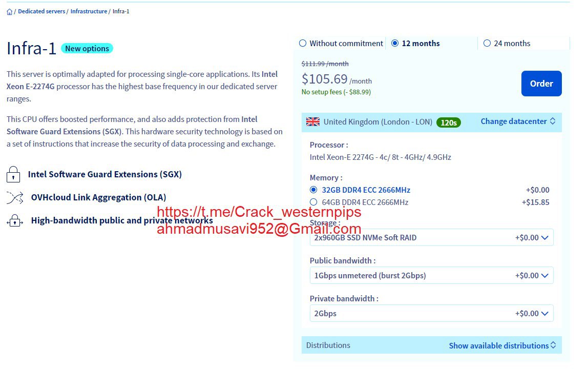
Task: Click the New options badge
Action: point(87,48)
